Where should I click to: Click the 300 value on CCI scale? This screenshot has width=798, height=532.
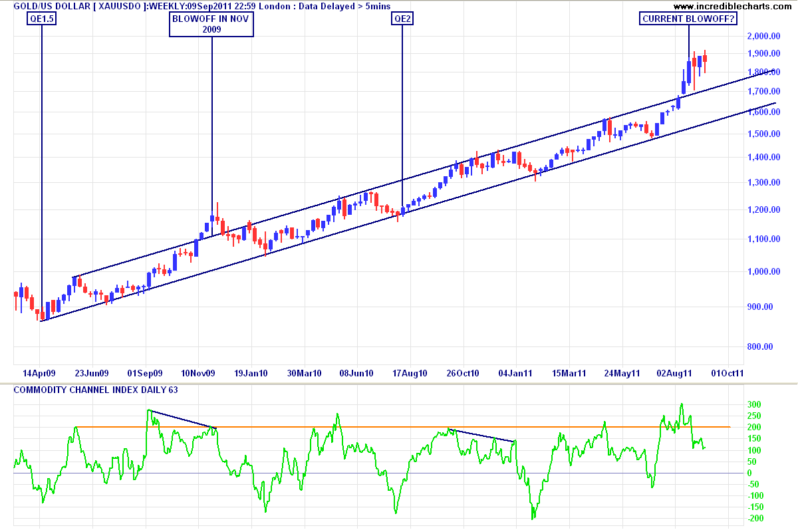753,404
